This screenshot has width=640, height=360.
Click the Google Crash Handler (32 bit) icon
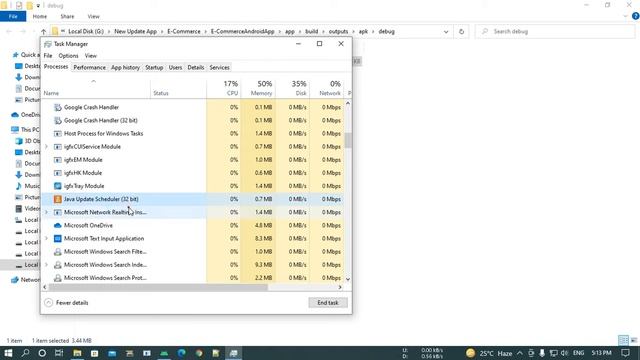pyautogui.click(x=58, y=120)
